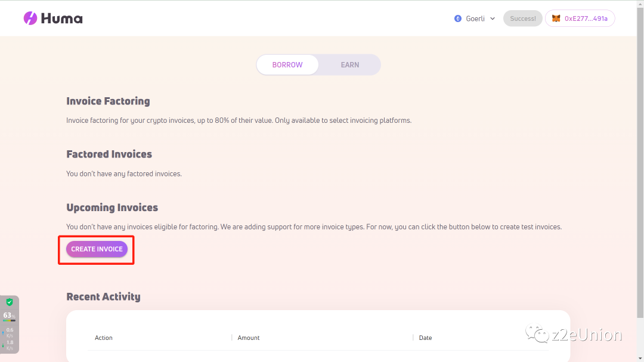Click the Upcoming Invoices heading
This screenshot has width=644, height=362.
(x=112, y=208)
